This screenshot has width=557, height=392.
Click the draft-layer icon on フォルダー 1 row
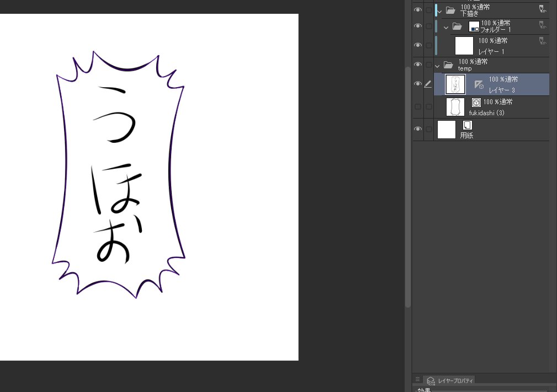coord(543,25)
